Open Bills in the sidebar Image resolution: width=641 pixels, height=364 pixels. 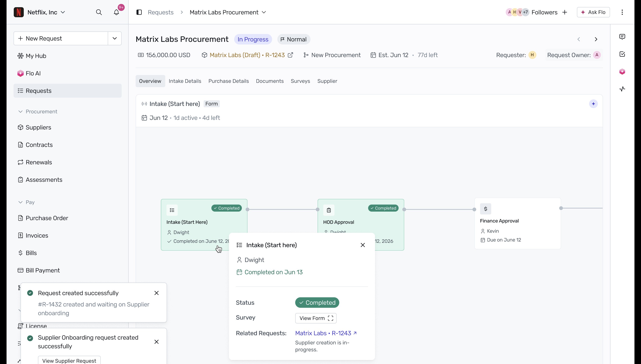pos(68,253)
